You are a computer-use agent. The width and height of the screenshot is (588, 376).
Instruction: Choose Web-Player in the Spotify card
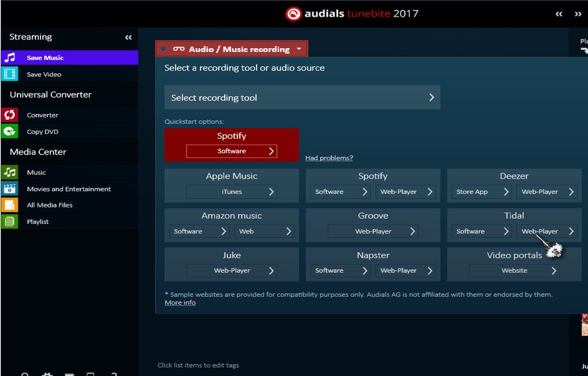pyautogui.click(x=406, y=192)
